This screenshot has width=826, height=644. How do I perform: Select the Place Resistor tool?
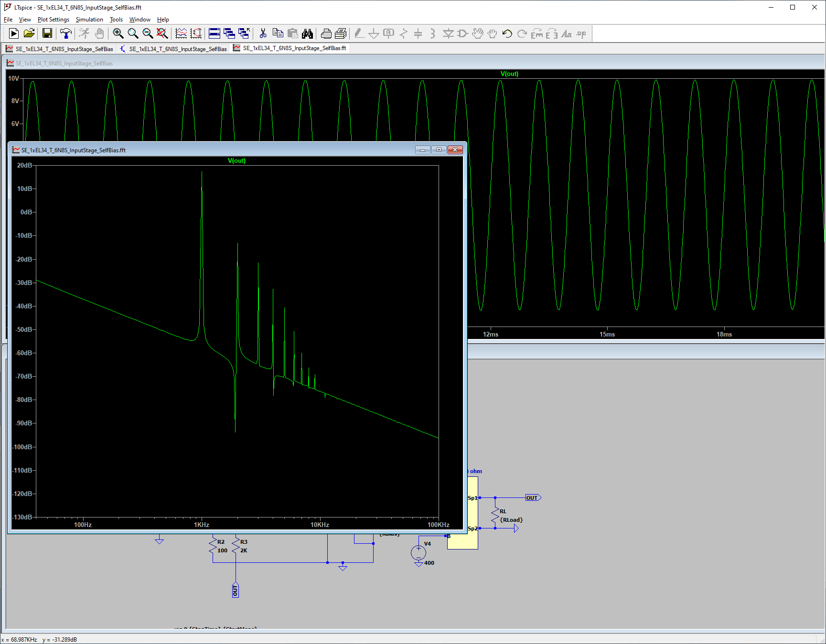click(x=404, y=33)
